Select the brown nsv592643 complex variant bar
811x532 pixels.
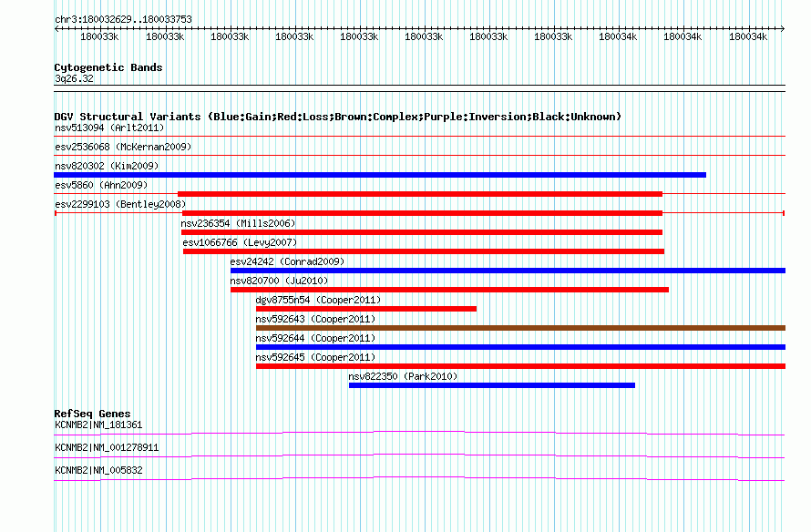coord(520,328)
